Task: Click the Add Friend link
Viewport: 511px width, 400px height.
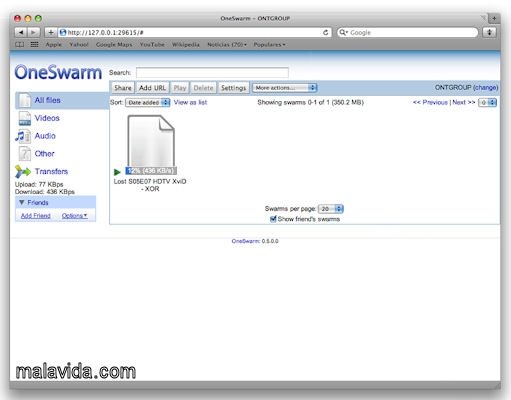Action: tap(36, 216)
